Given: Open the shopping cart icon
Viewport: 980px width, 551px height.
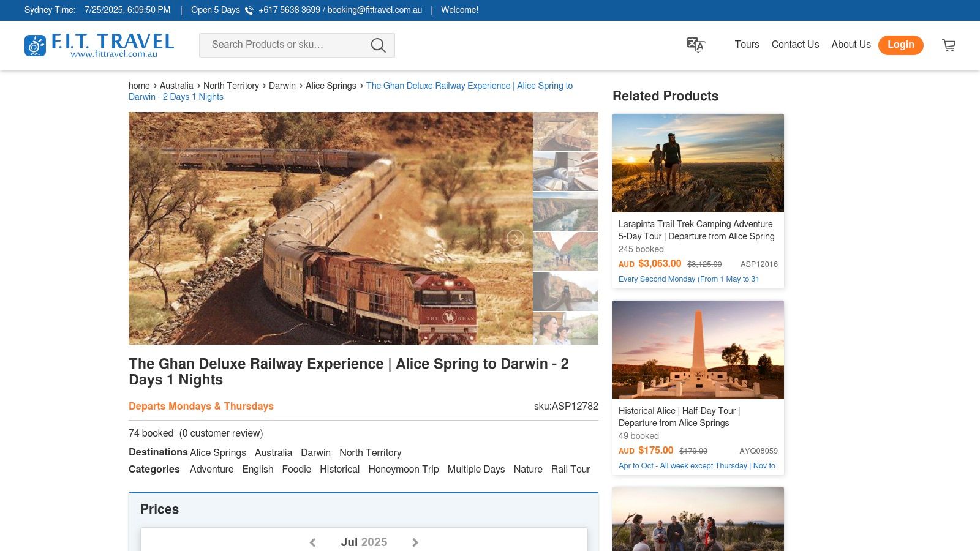Looking at the screenshot, I should tap(949, 45).
